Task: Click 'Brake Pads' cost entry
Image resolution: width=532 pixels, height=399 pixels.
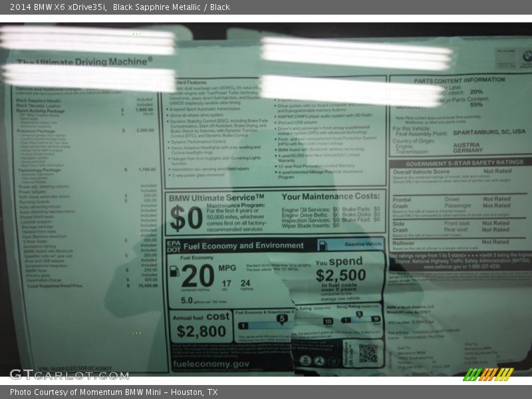Action: (x=361, y=209)
